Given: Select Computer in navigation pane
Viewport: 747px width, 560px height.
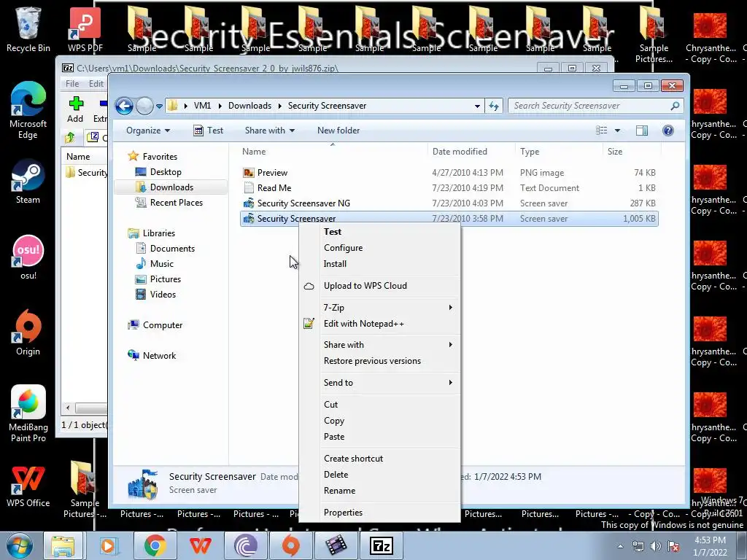Looking at the screenshot, I should (x=162, y=325).
